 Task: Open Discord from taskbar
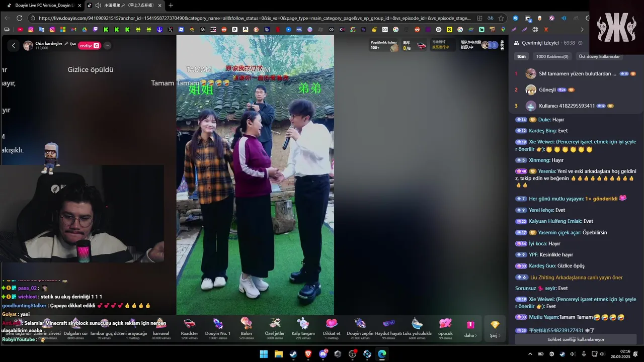(323, 354)
